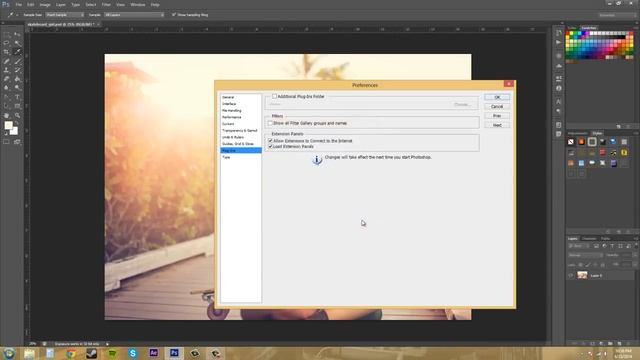Click the background color swatch
Viewport: 640px width, 360px height.
pos(15,132)
